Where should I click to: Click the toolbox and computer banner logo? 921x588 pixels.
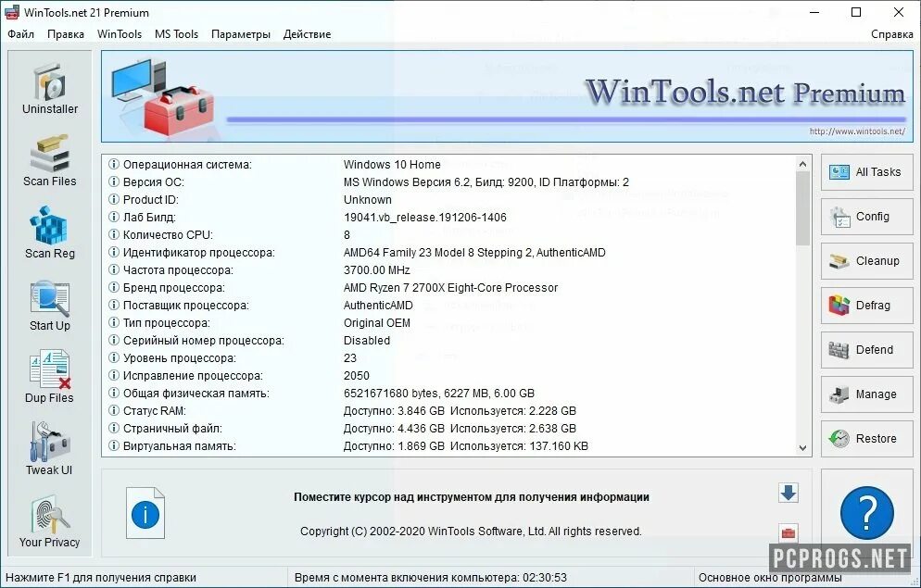click(x=163, y=97)
